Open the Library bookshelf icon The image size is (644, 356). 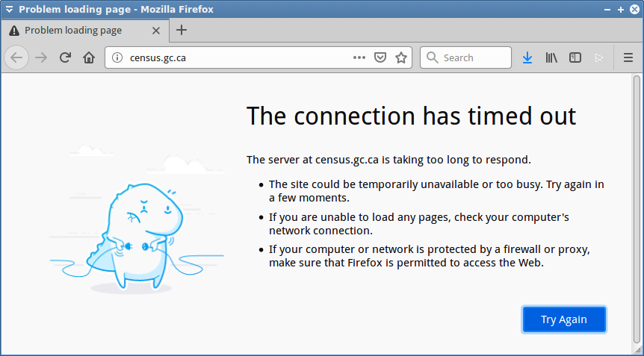[x=551, y=57]
